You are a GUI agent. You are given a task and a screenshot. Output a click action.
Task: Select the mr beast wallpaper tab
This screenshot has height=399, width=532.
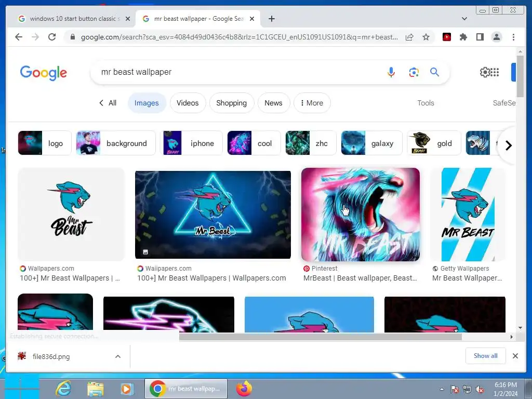(x=198, y=19)
